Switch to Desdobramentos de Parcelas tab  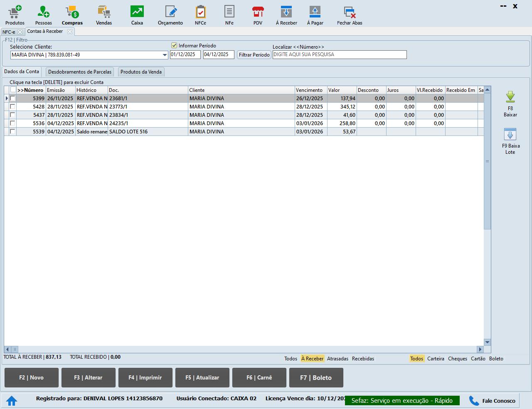[x=80, y=72]
